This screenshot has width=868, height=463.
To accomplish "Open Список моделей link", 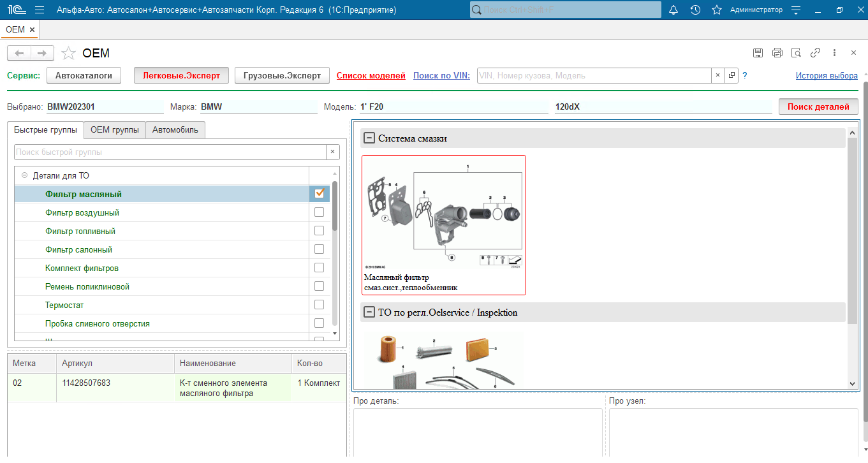I will click(x=371, y=75).
